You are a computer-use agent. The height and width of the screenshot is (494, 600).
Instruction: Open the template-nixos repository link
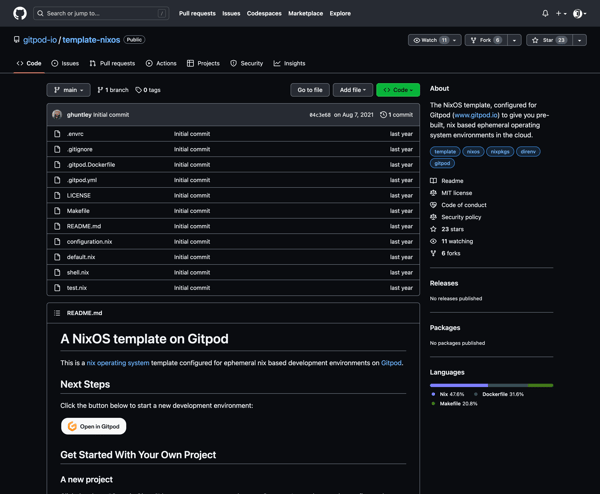point(91,40)
